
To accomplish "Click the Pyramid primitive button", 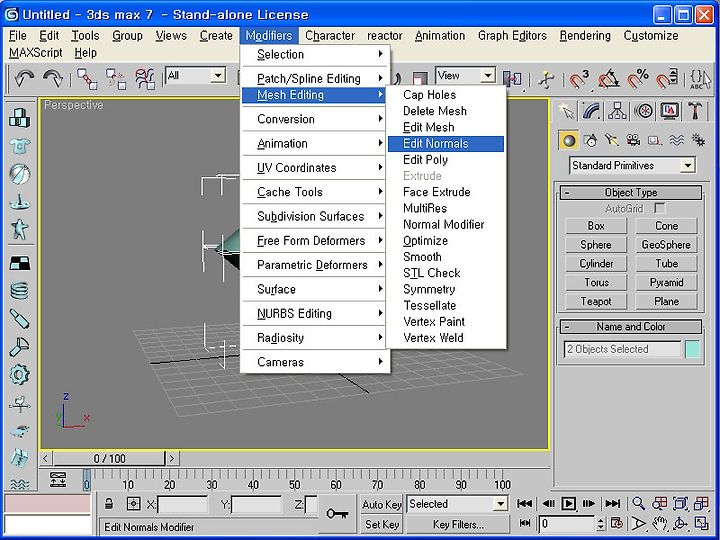I will [x=666, y=282].
